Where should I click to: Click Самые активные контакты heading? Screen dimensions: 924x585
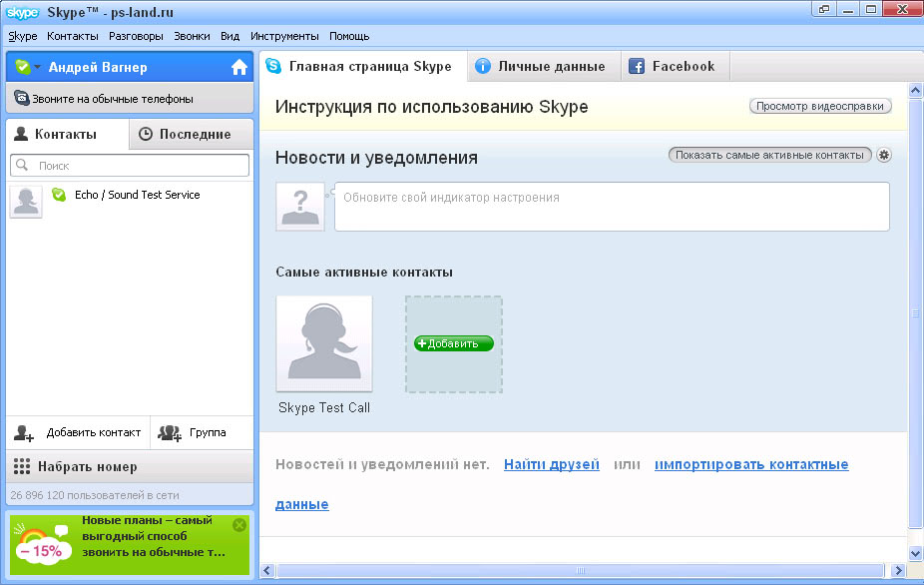[x=364, y=273]
